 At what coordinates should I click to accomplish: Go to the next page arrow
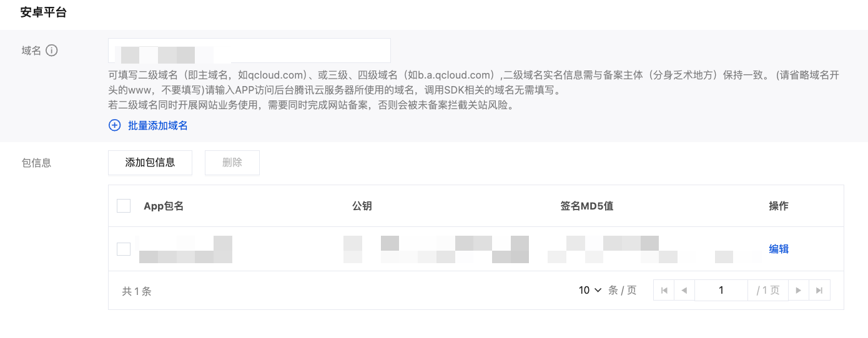pos(798,290)
